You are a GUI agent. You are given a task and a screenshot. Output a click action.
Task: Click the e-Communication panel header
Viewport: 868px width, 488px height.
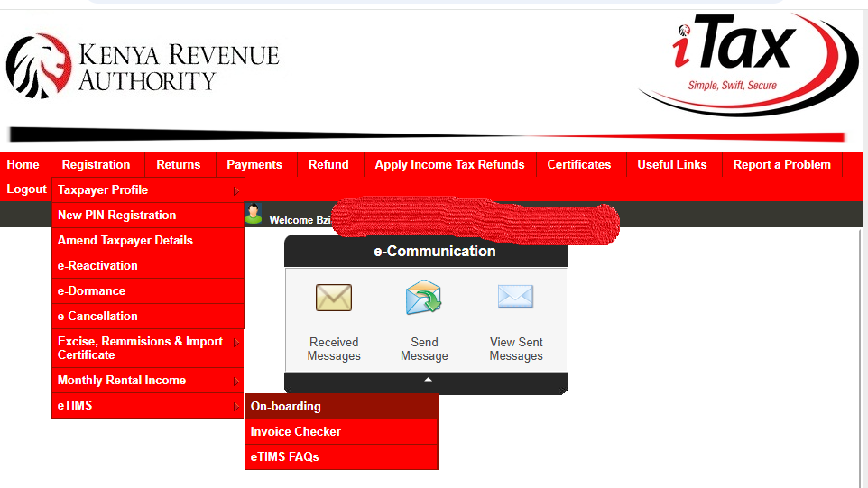426,251
